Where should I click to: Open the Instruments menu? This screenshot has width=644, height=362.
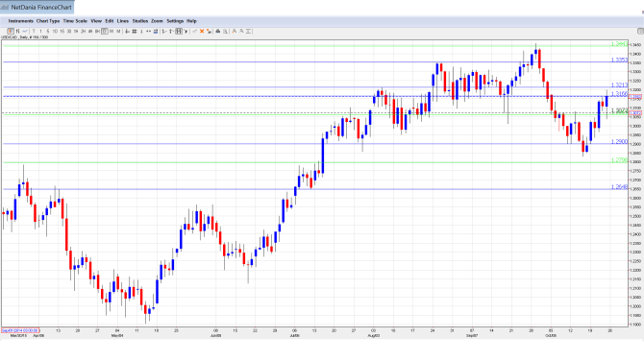(20, 21)
